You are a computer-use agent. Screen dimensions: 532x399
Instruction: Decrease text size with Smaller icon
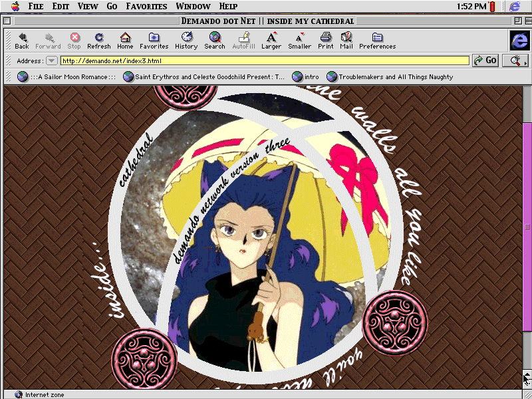point(299,38)
